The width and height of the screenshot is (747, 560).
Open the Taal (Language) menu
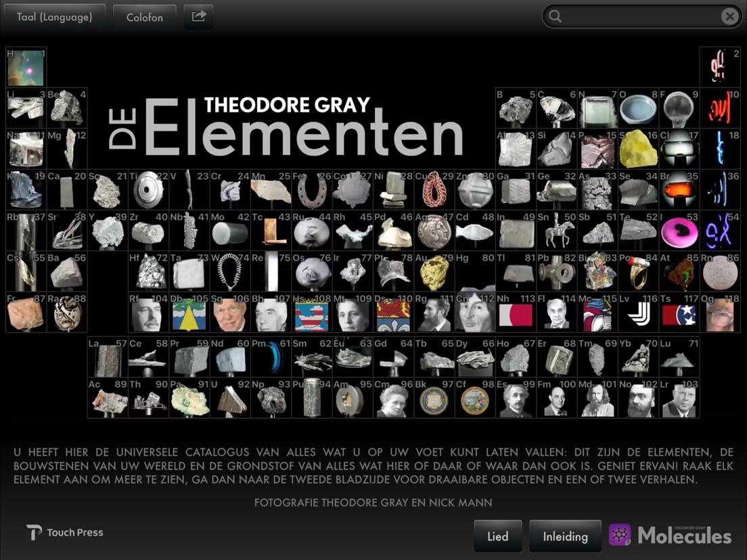[54, 17]
